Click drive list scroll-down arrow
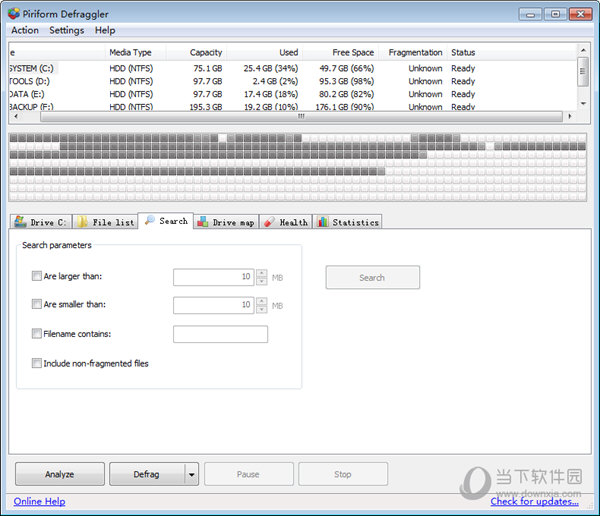Image resolution: width=600 pixels, height=516 pixels. tap(583, 103)
